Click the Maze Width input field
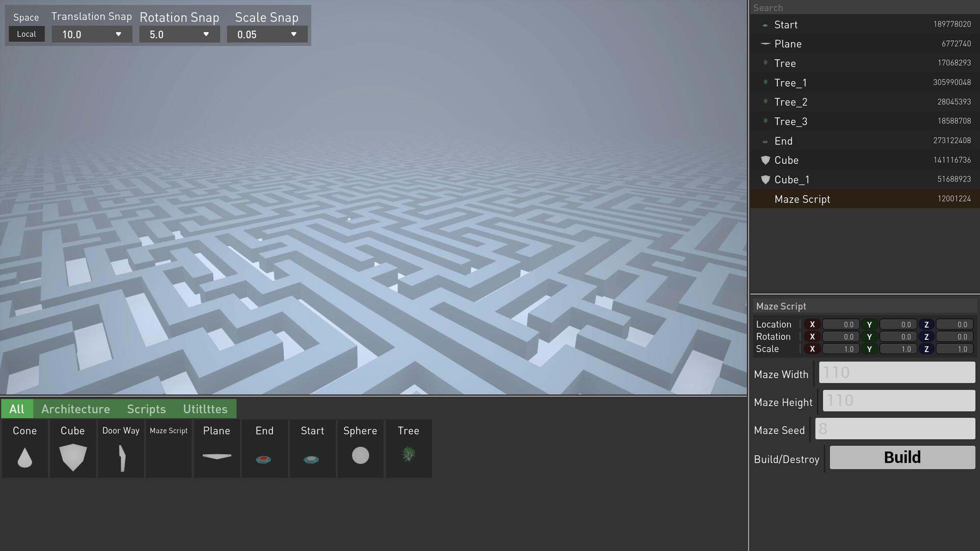Screen dimensions: 980x551 tap(897, 372)
